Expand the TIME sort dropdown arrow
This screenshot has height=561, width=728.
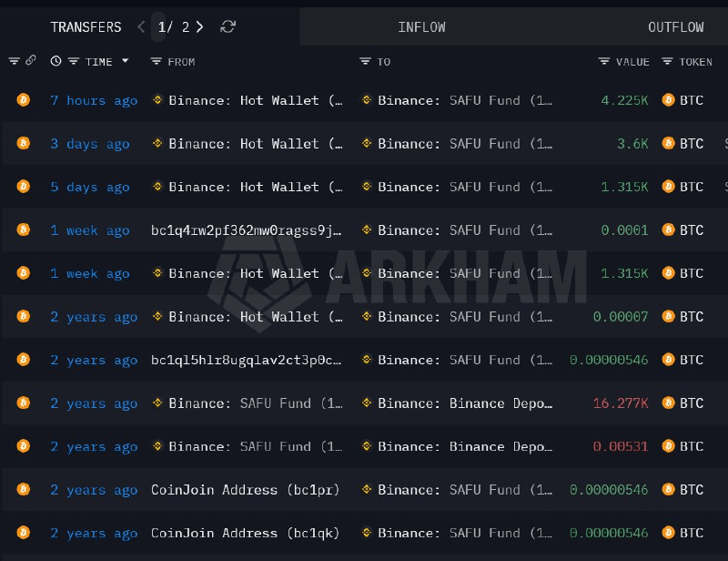click(125, 61)
